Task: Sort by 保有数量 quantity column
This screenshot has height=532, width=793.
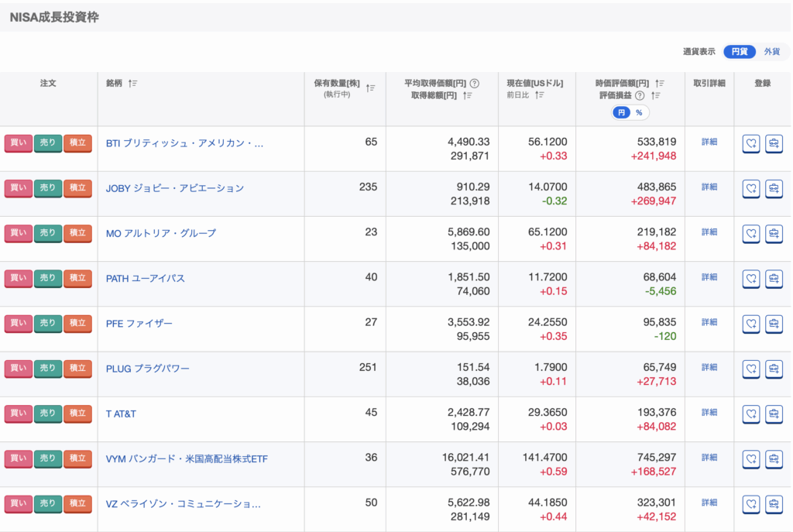Action: (x=370, y=88)
